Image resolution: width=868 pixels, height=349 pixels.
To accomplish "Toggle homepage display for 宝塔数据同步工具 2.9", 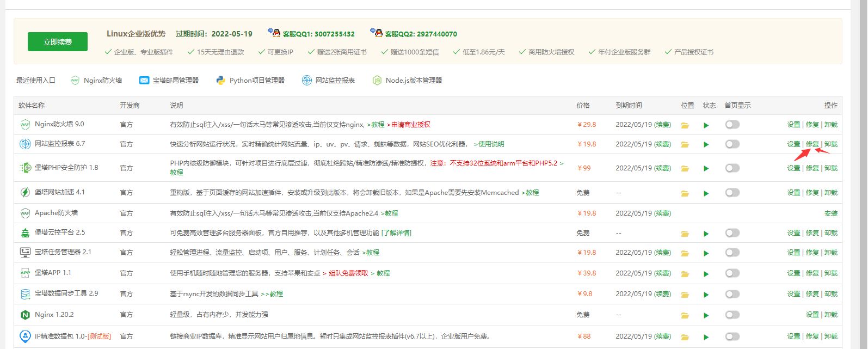I will pyautogui.click(x=732, y=294).
